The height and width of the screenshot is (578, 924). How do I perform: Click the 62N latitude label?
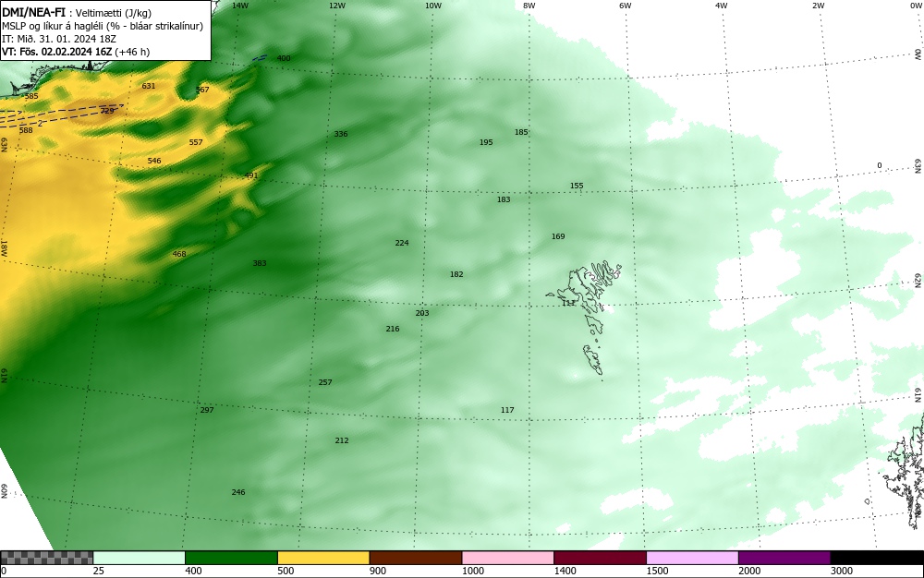(918, 281)
